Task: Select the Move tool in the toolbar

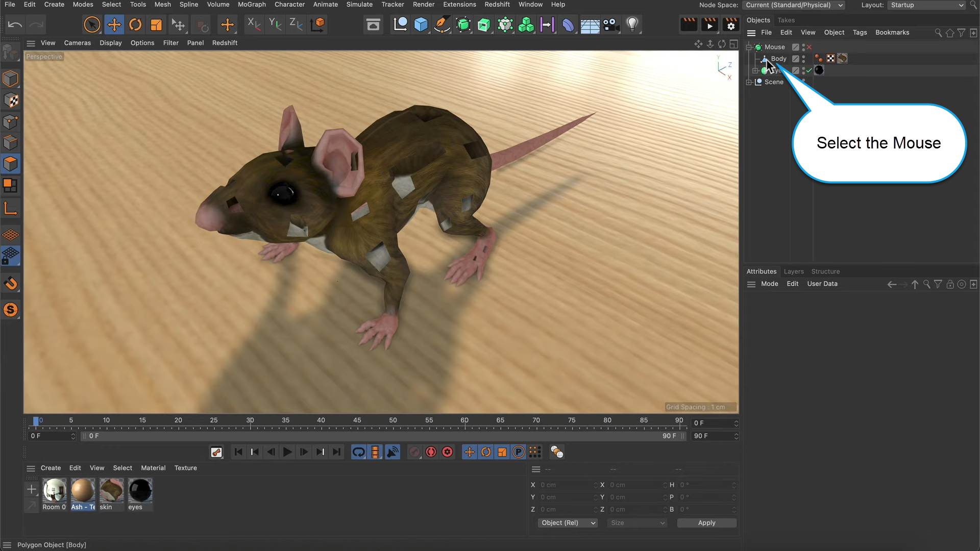Action: [114, 24]
